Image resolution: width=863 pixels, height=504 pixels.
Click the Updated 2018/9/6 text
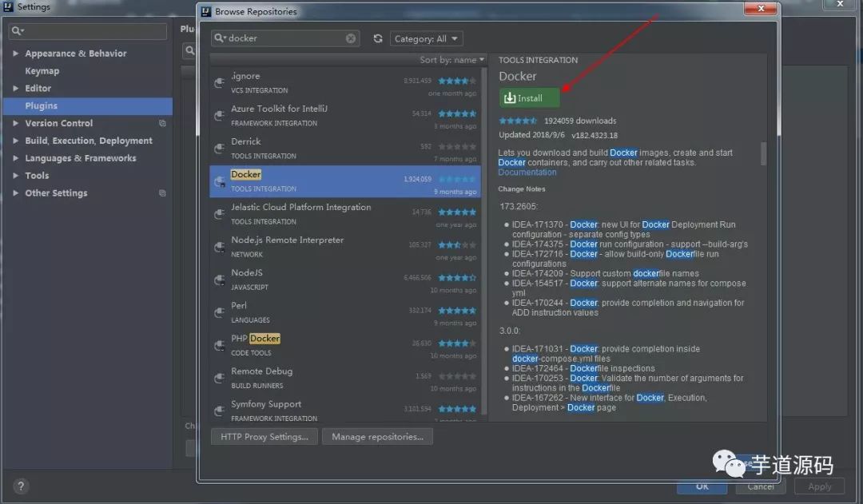pos(531,135)
